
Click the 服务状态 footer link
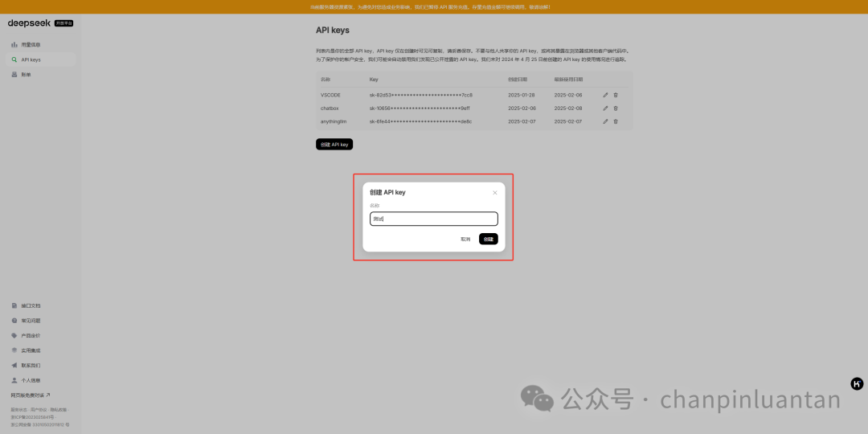pyautogui.click(x=18, y=410)
